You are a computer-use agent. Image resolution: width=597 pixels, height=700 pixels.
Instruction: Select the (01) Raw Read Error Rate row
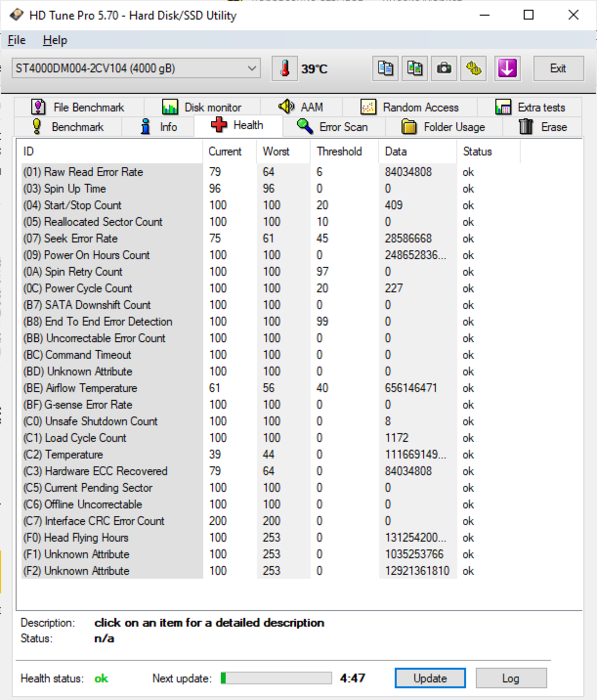point(271,172)
